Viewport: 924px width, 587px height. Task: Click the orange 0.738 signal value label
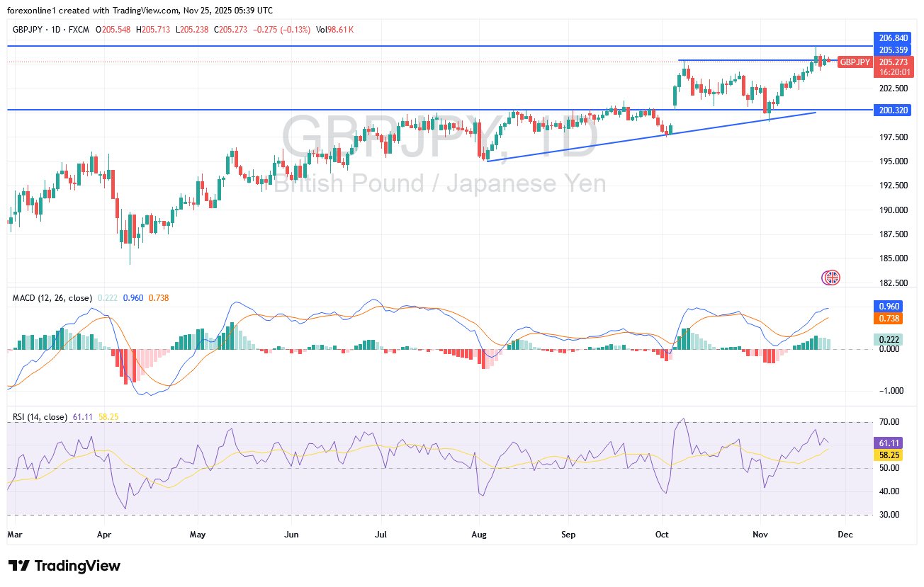(888, 319)
